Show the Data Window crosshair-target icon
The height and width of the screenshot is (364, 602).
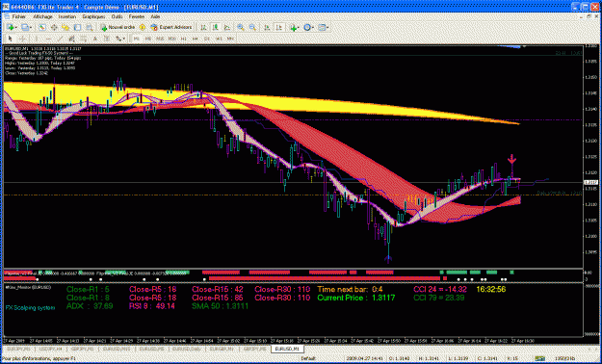click(54, 27)
